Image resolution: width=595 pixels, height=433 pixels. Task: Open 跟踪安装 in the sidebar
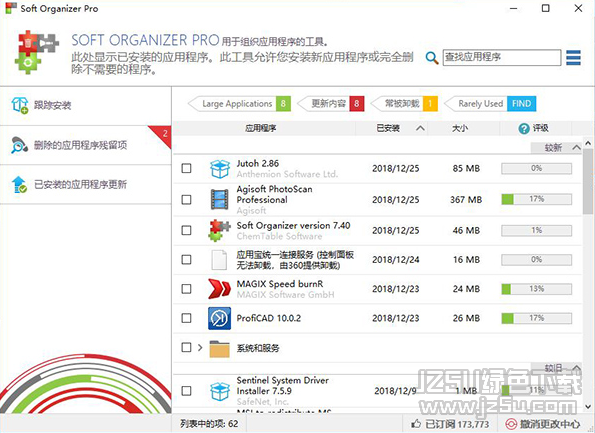click(85, 106)
